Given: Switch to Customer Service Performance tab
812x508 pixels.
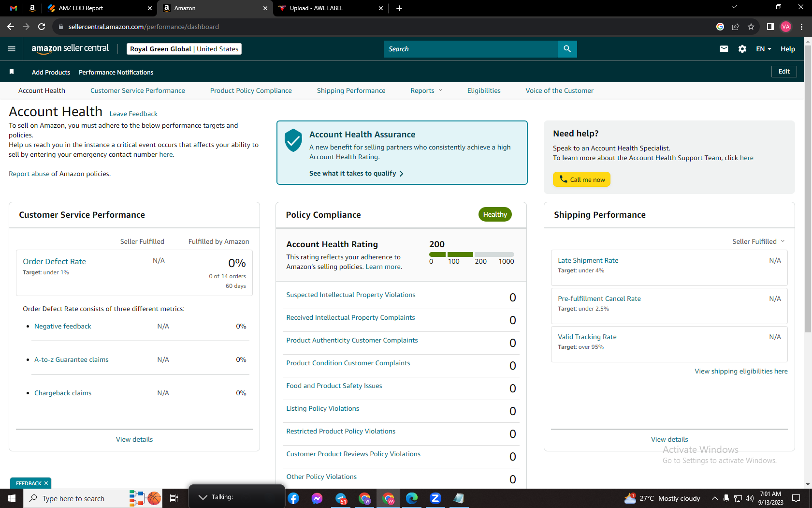Looking at the screenshot, I should pyautogui.click(x=138, y=90).
